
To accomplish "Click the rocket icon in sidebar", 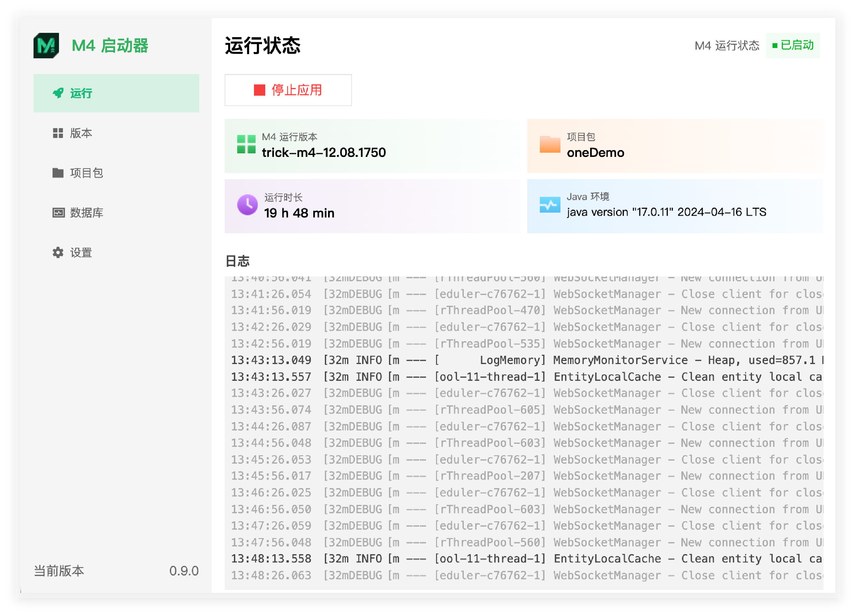I will [x=58, y=93].
